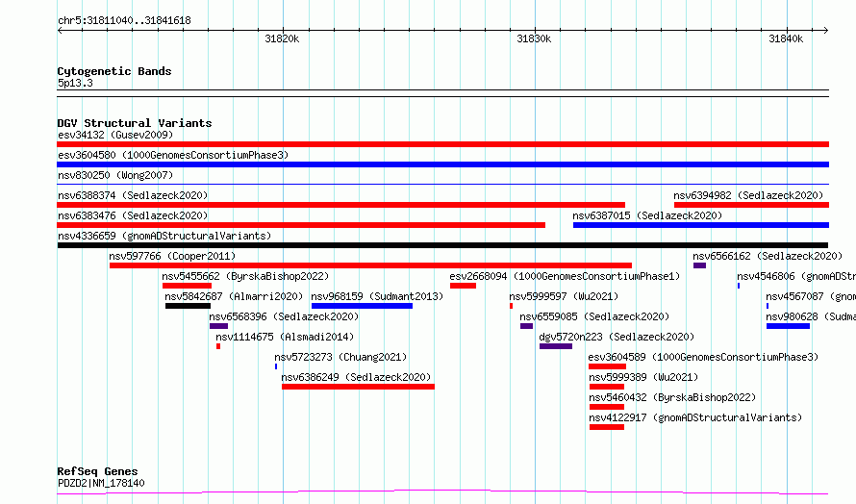Click the nsv6559085 (Sedlazeck2020) label
Screen dimensions: 856x504
click(x=594, y=316)
